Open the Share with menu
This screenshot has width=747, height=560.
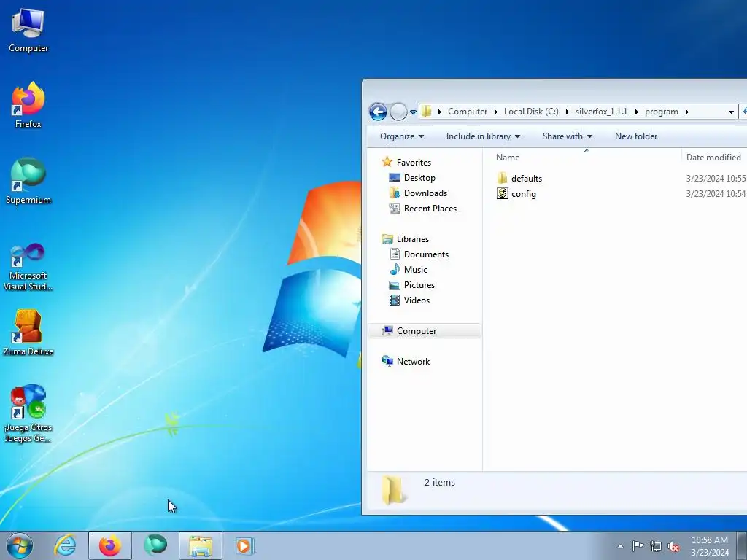pyautogui.click(x=567, y=136)
